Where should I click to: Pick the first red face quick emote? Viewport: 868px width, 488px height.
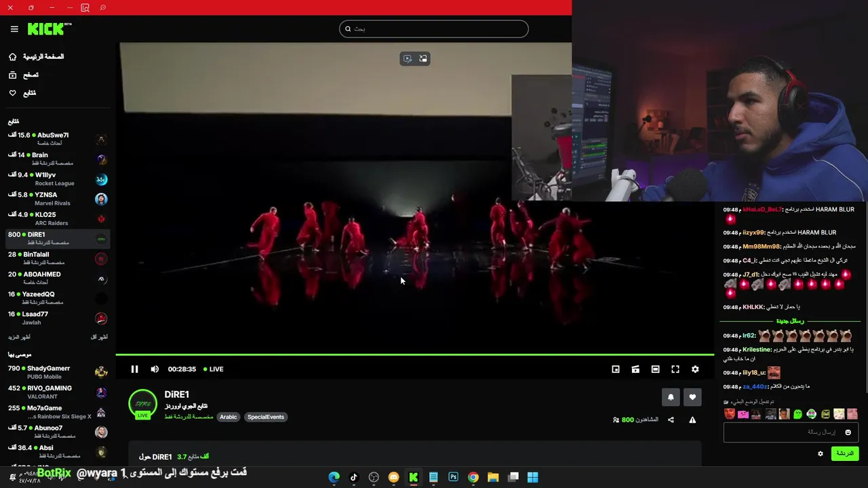tap(729, 414)
